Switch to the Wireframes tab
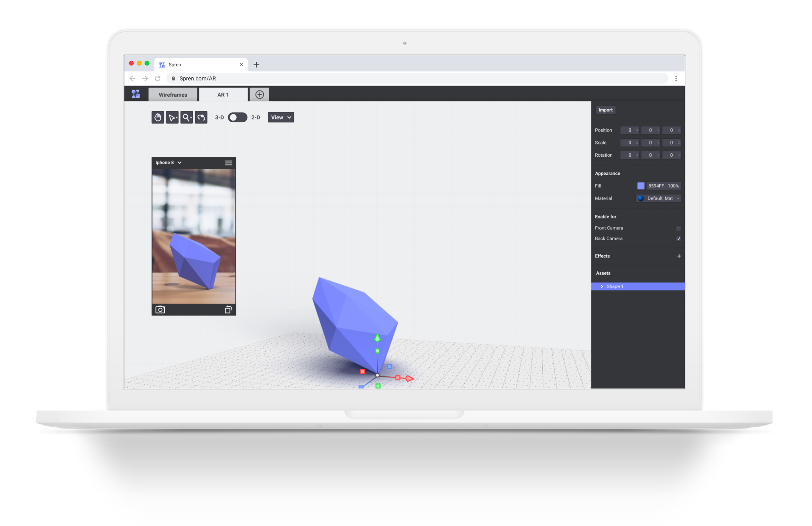 (x=173, y=95)
